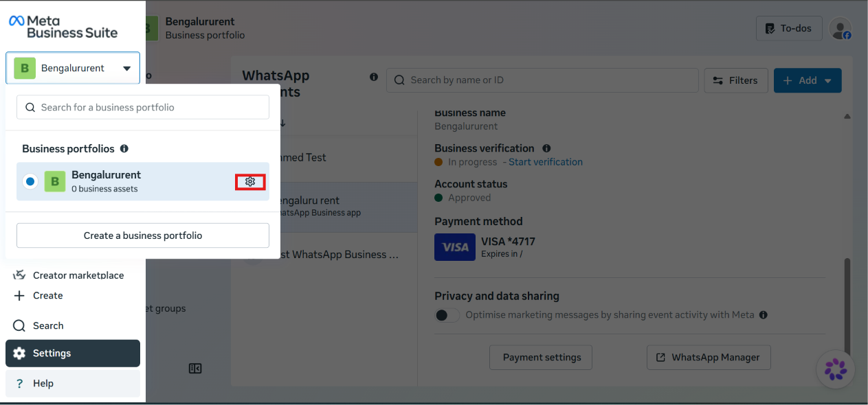Image resolution: width=868 pixels, height=405 pixels.
Task: Open Settings in the sidebar
Action: pyautogui.click(x=73, y=354)
